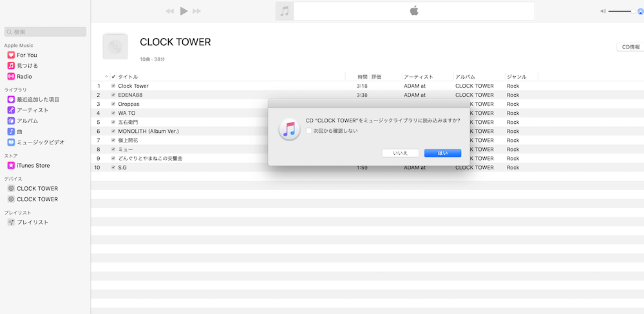Click the 3:38 time for EDENA88
644x314 pixels.
point(362,95)
